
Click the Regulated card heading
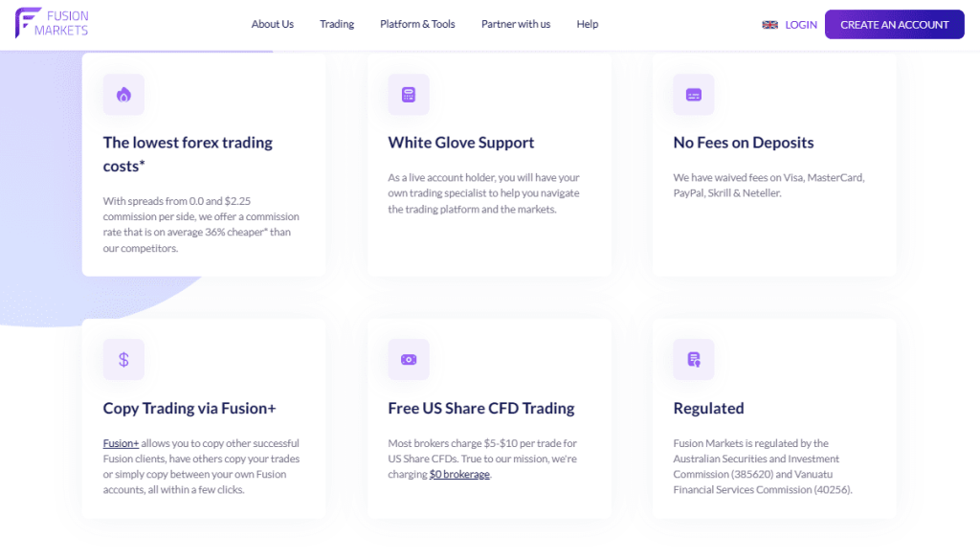click(709, 408)
